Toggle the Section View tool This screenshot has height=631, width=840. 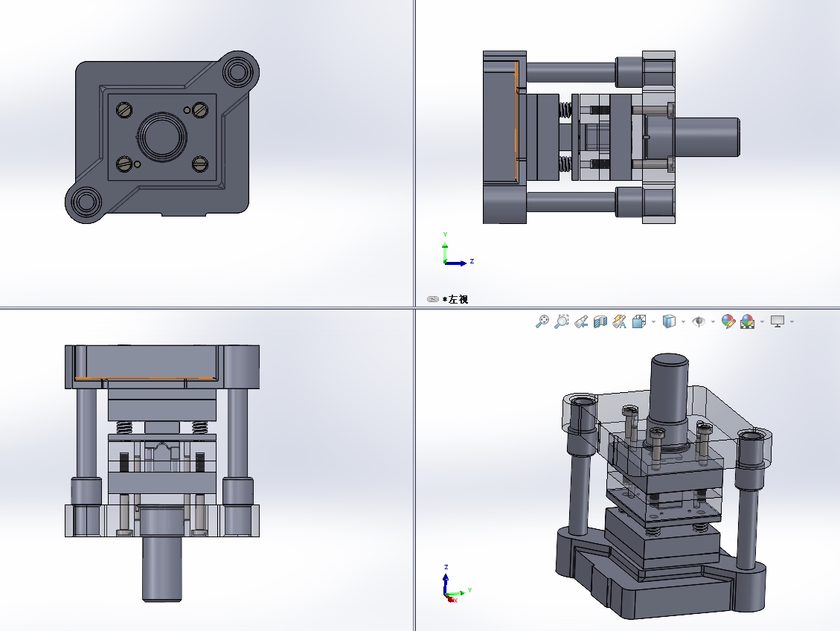coord(600,321)
